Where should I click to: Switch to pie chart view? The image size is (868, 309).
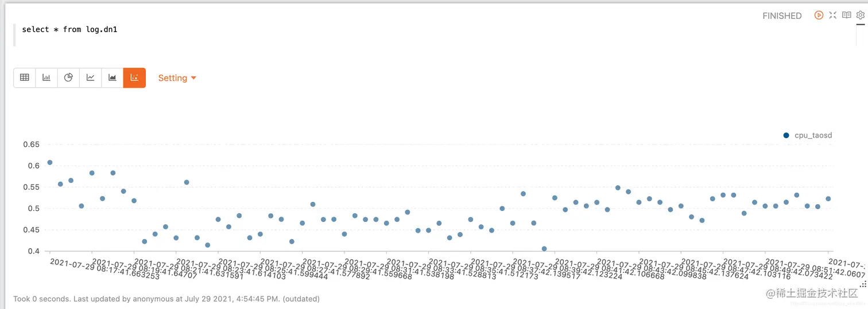(x=68, y=77)
